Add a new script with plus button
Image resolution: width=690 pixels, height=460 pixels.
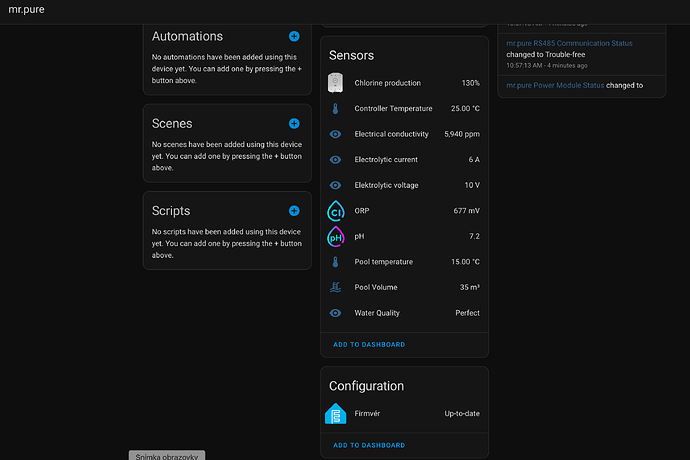click(x=294, y=211)
